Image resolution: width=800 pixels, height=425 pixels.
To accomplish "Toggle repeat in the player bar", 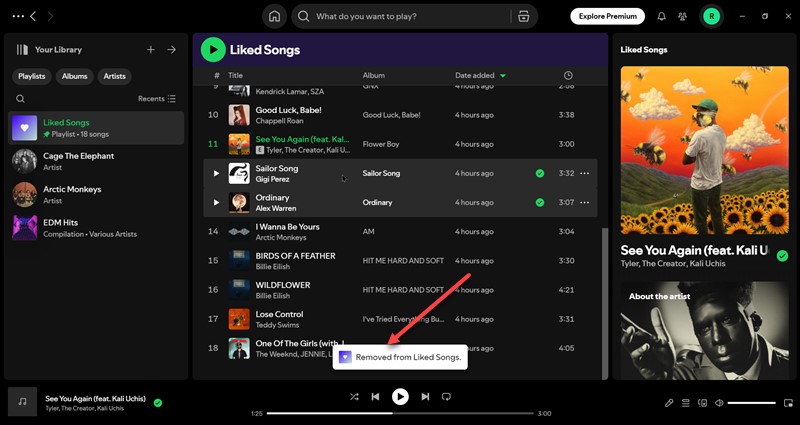I will [x=446, y=396].
